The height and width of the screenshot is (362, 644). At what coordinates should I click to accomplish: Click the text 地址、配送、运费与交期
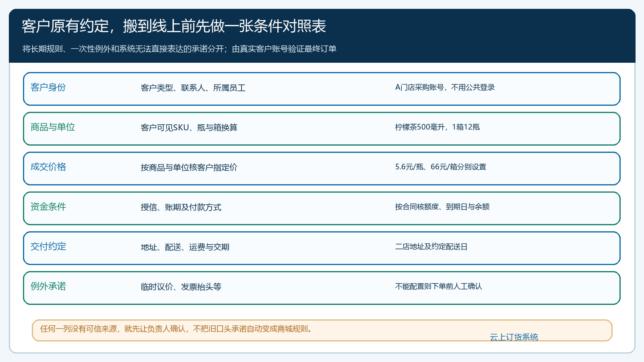click(185, 247)
